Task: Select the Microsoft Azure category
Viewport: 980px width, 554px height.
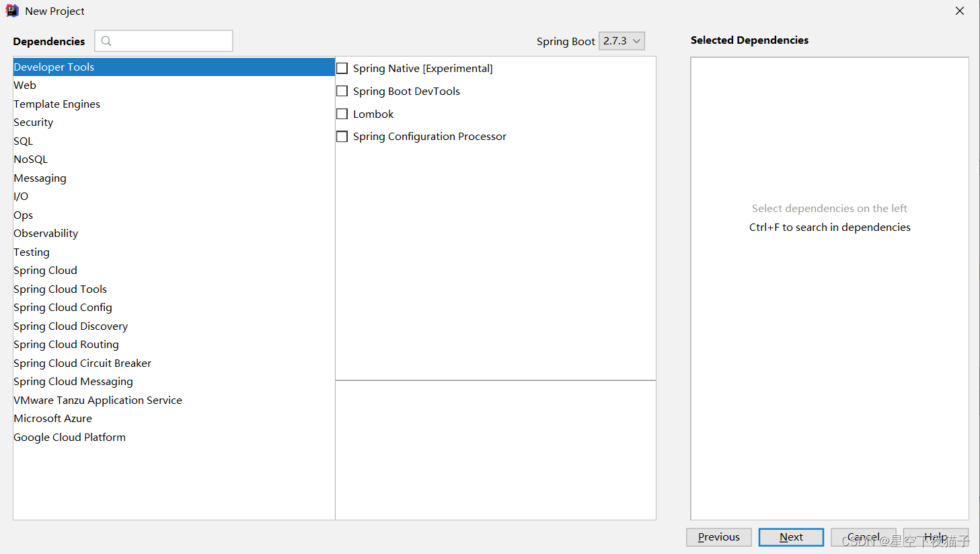Action: pyautogui.click(x=174, y=419)
